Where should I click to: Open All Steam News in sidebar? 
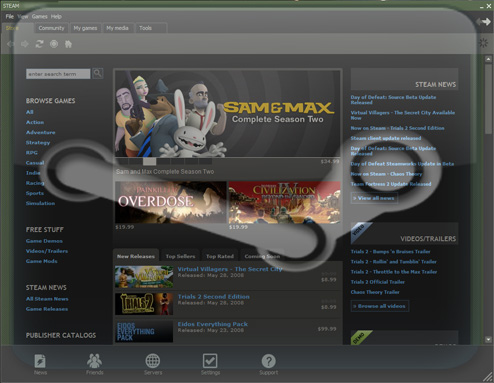[47, 299]
